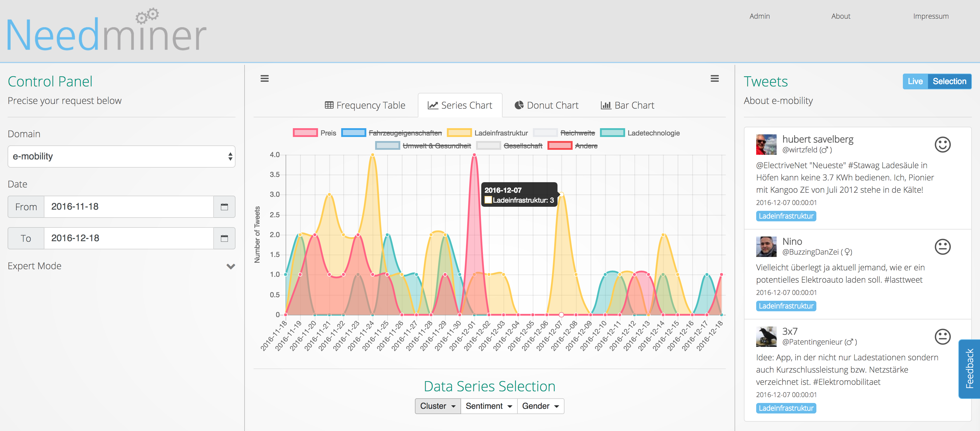The height and width of the screenshot is (431, 980).
Task: Toggle the Preis series in legend
Action: (x=315, y=133)
